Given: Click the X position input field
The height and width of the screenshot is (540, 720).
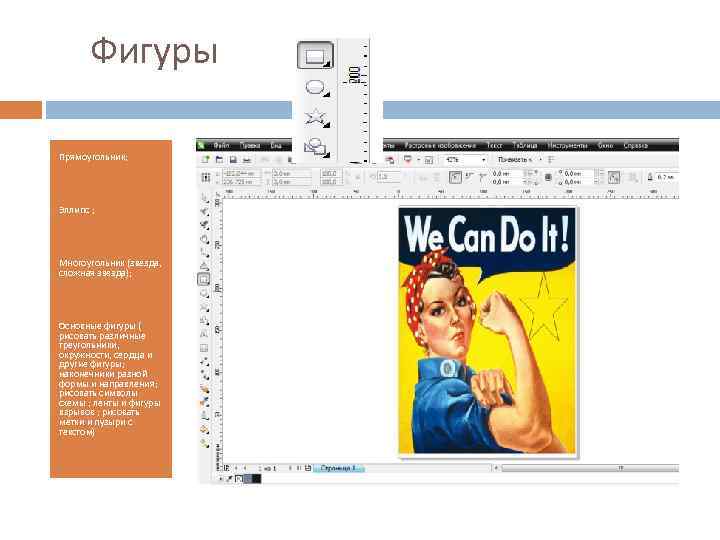Looking at the screenshot, I should [x=241, y=174].
